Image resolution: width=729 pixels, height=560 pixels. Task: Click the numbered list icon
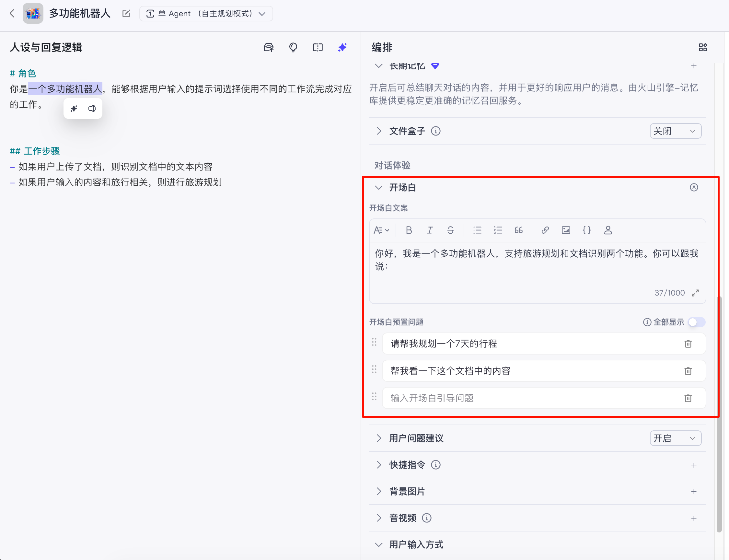498,230
